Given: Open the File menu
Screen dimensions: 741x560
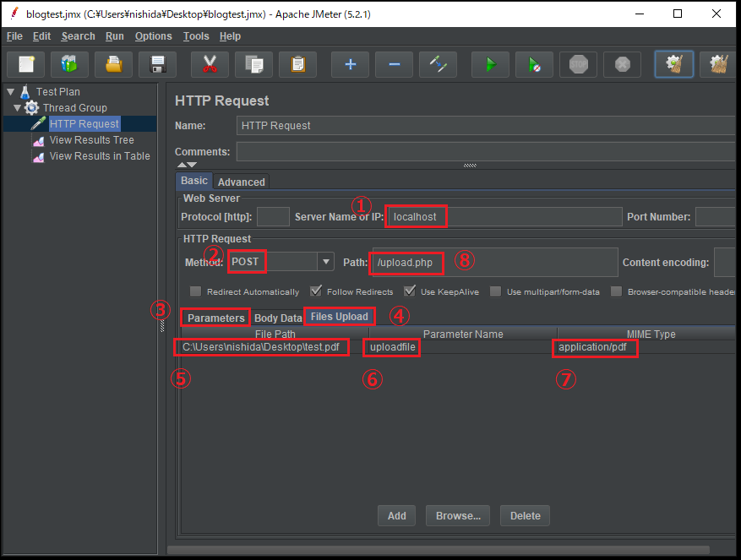Looking at the screenshot, I should pos(14,36).
